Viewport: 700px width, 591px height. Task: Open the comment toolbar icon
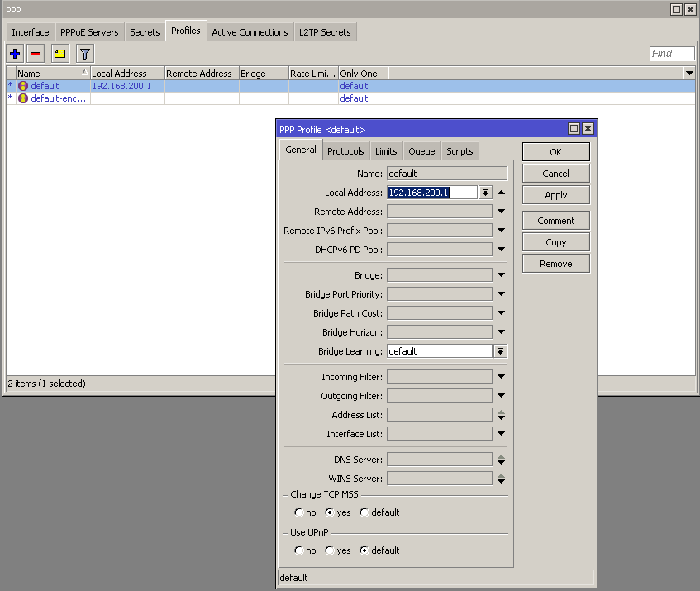pyautogui.click(x=58, y=53)
